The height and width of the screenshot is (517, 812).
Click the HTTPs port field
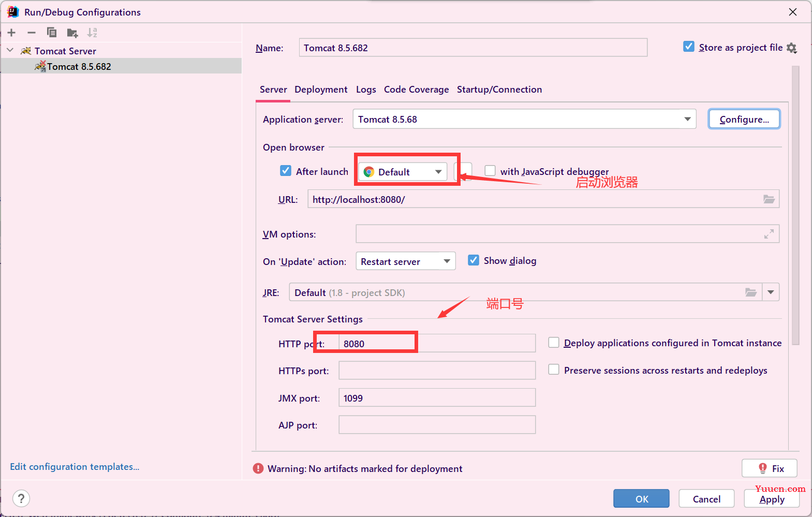(437, 371)
